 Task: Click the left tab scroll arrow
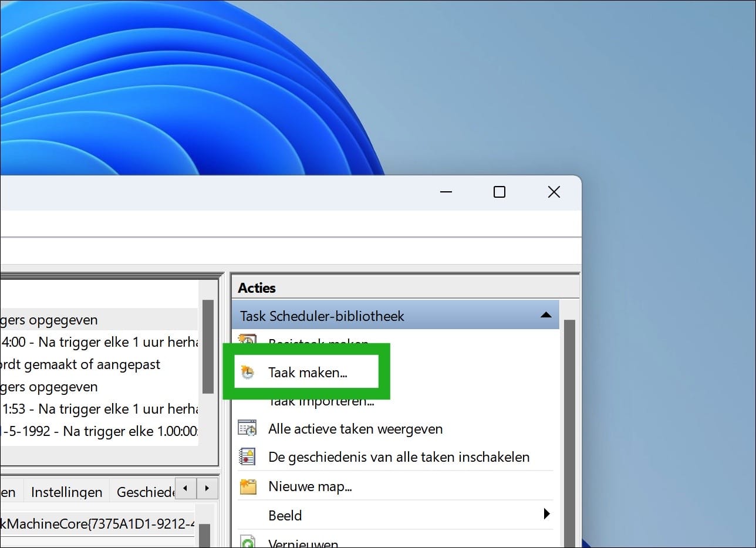tap(185, 488)
